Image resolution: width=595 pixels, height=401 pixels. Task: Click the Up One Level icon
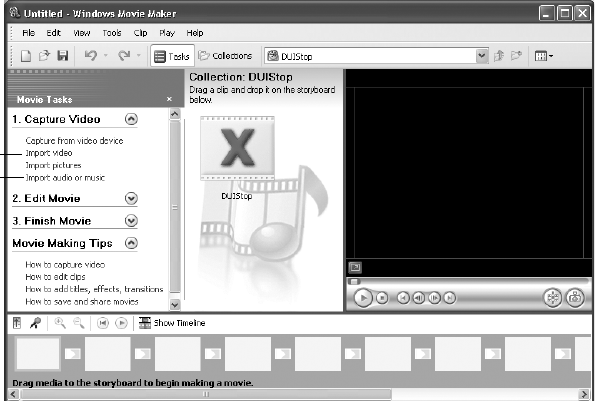499,56
